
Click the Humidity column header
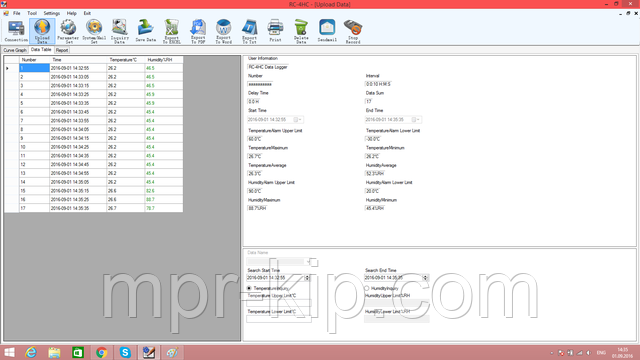point(164,60)
